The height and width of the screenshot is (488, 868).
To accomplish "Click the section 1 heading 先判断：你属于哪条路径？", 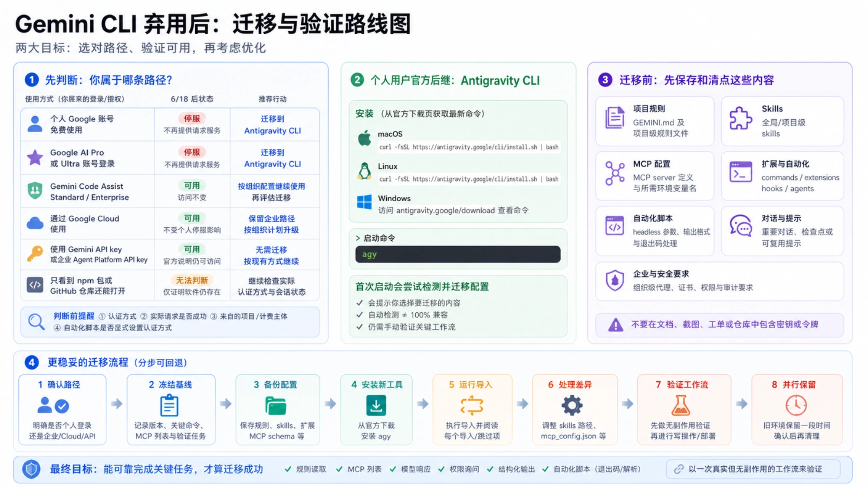I will pyautogui.click(x=109, y=80).
